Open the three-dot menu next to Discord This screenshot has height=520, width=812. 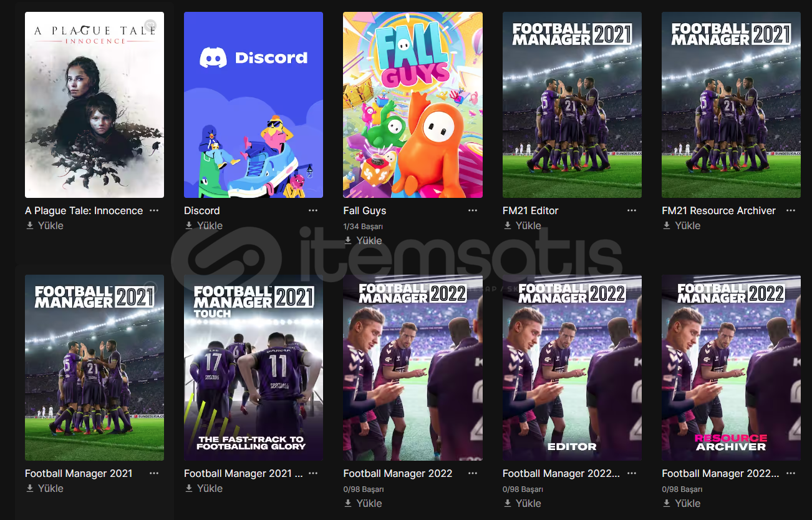click(313, 211)
